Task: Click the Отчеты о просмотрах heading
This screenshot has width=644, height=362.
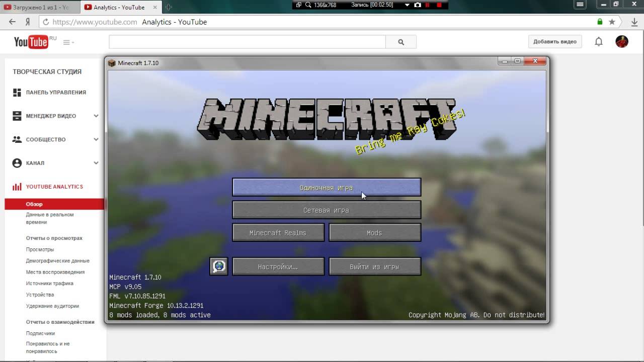Action: (x=54, y=238)
